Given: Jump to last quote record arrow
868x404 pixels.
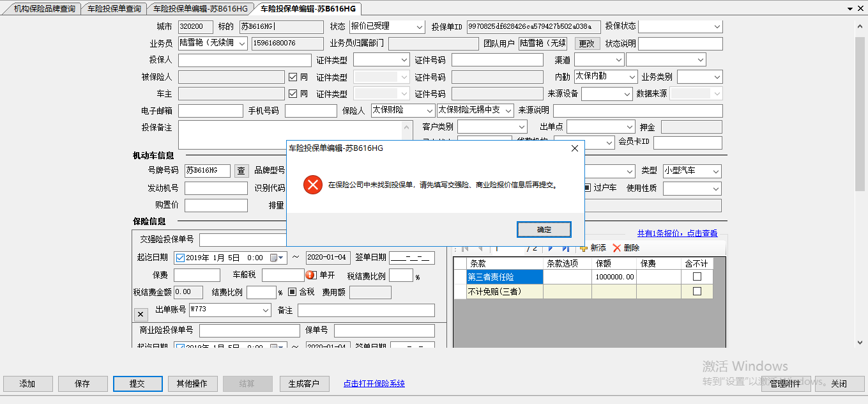Looking at the screenshot, I should (x=565, y=248).
